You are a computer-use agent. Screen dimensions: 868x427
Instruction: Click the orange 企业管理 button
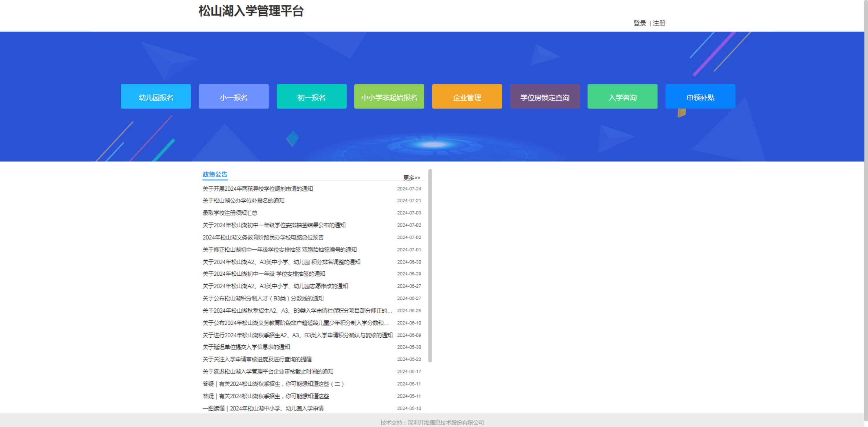coord(467,97)
